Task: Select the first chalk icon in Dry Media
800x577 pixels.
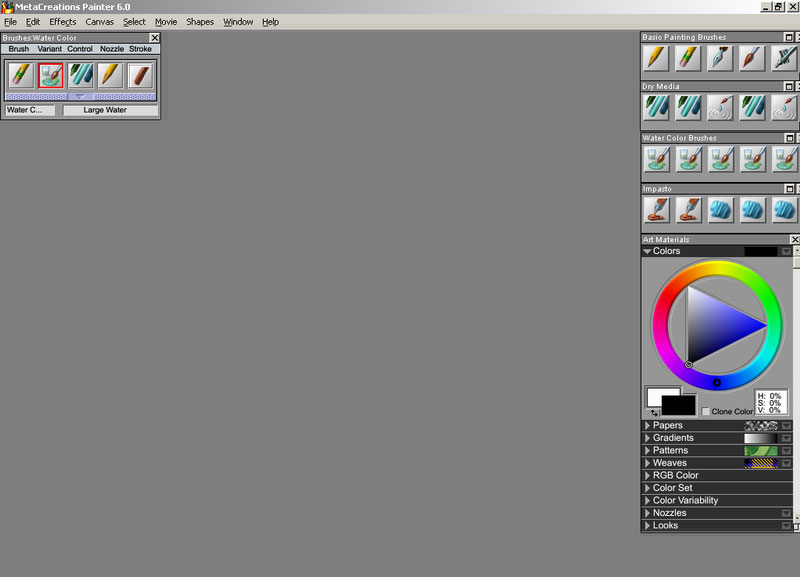Action: [x=656, y=108]
